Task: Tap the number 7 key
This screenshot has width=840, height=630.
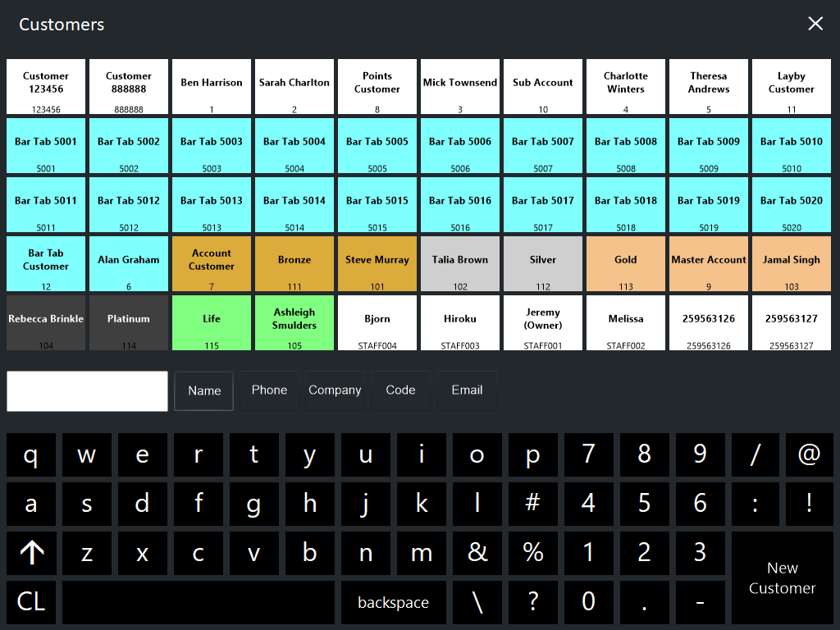Action: [x=588, y=454]
